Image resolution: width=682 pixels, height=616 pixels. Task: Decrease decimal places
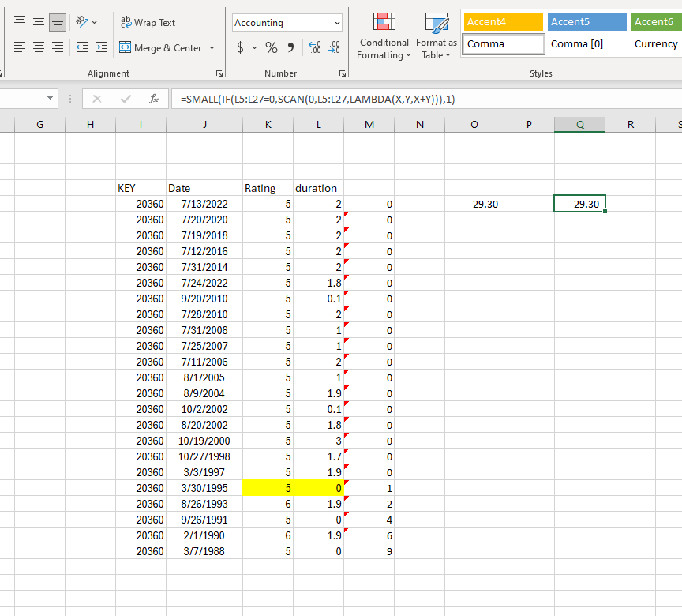(334, 47)
